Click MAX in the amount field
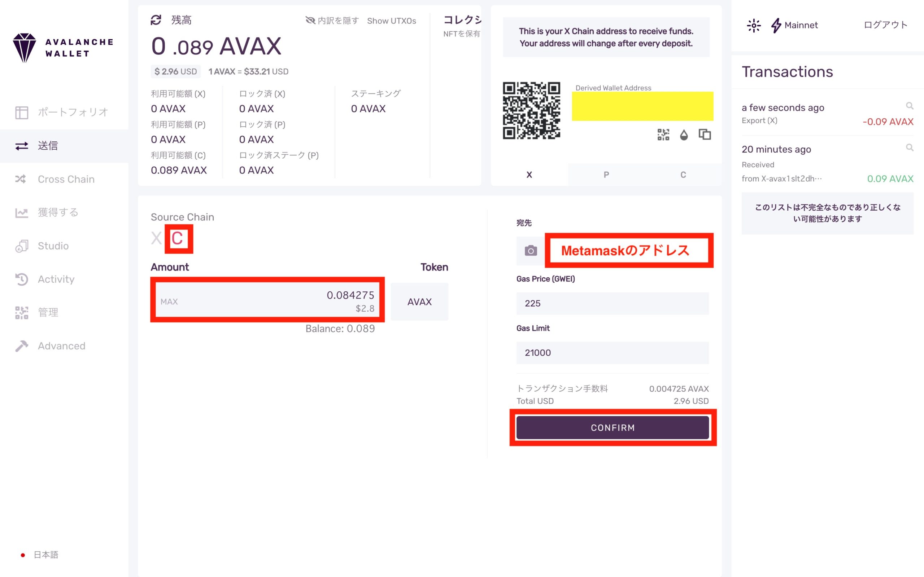The height and width of the screenshot is (577, 924). (x=169, y=302)
